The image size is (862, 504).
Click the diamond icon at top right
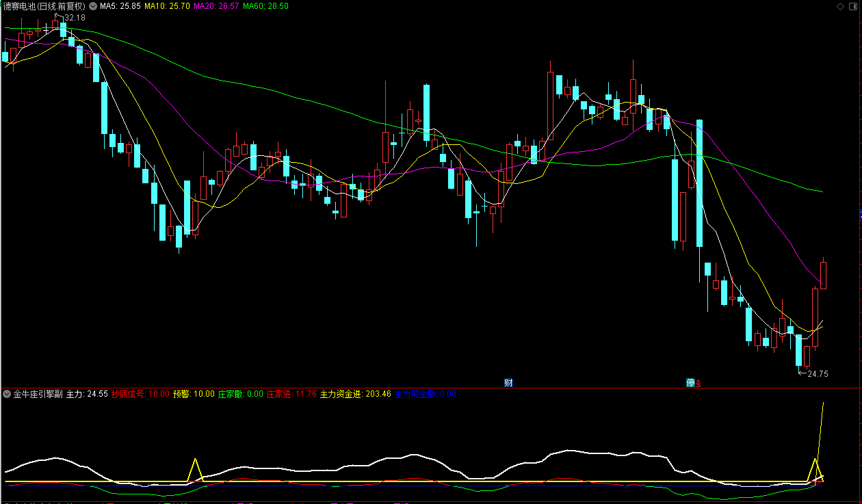[x=841, y=5]
